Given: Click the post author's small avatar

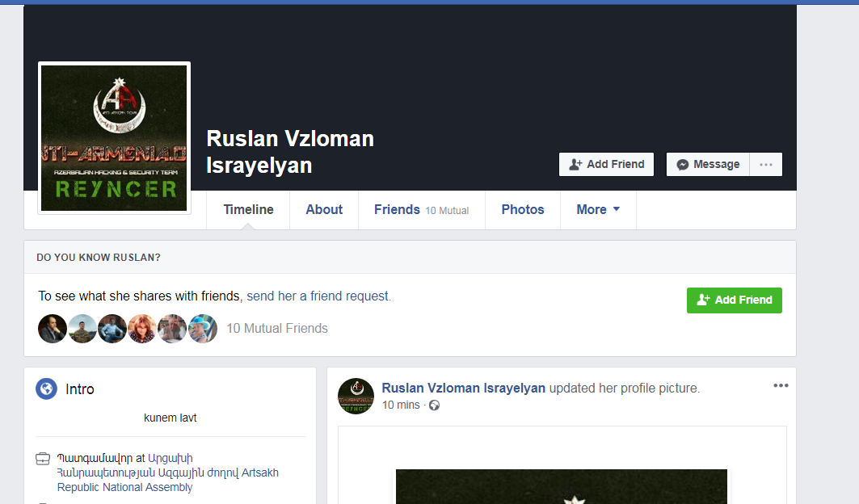Looking at the screenshot, I should coord(356,396).
